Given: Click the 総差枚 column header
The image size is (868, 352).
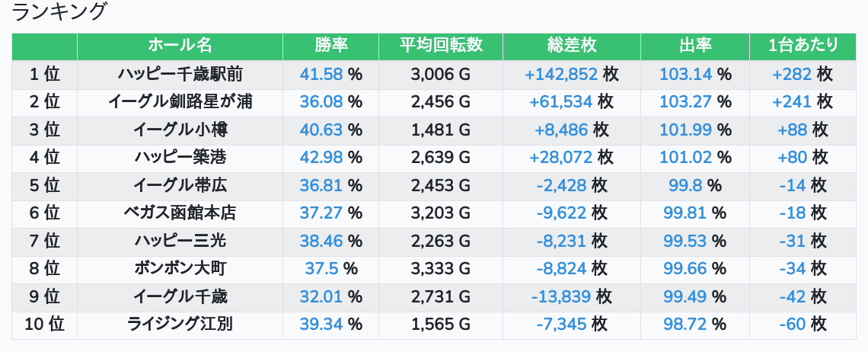Looking at the screenshot, I should [x=571, y=46].
